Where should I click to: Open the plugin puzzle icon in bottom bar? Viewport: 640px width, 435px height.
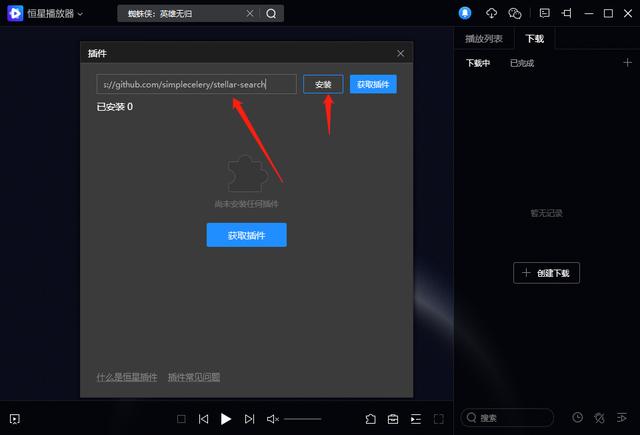tap(370, 419)
